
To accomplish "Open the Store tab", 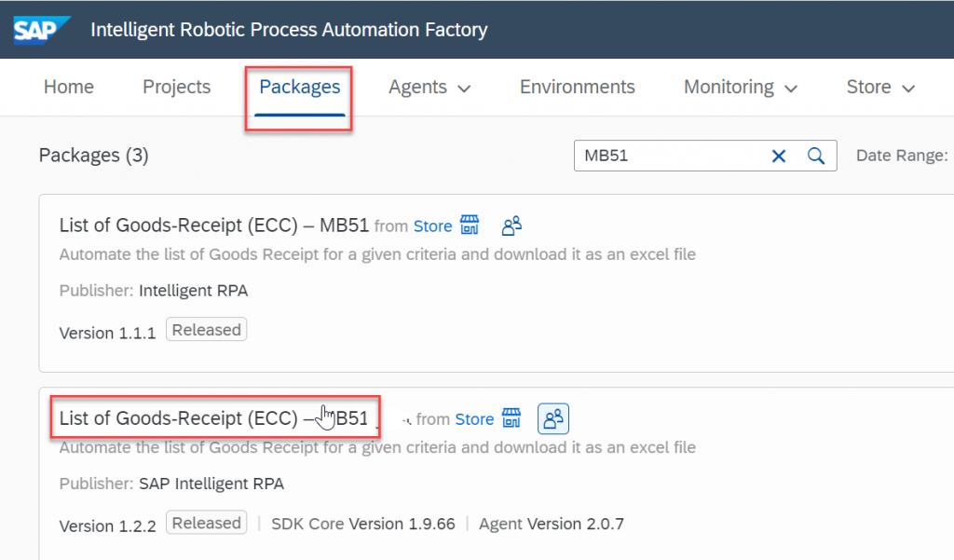I will [869, 87].
